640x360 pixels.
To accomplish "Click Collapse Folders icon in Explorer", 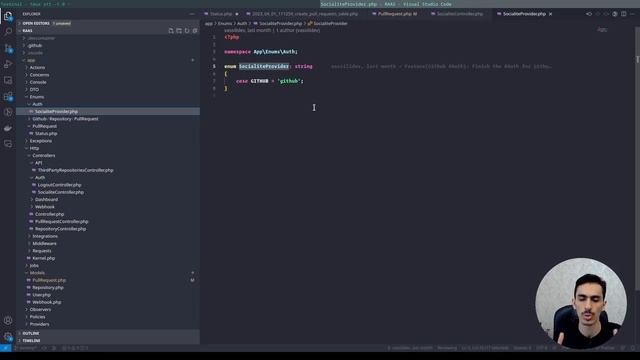I will [x=195, y=31].
